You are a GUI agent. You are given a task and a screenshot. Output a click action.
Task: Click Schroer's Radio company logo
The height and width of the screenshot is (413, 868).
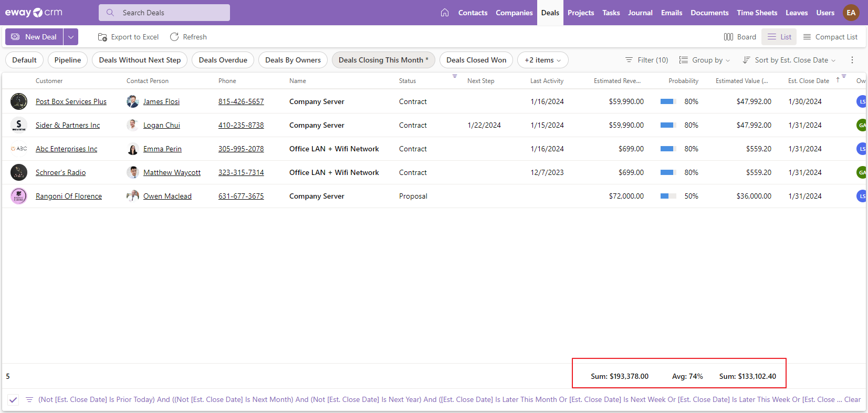19,172
